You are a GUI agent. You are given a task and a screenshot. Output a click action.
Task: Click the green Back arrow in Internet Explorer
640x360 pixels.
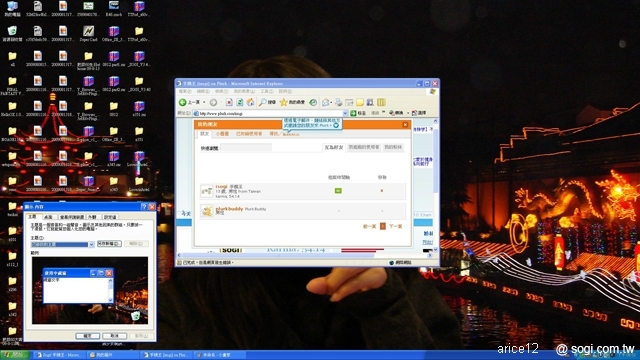pyautogui.click(x=183, y=102)
